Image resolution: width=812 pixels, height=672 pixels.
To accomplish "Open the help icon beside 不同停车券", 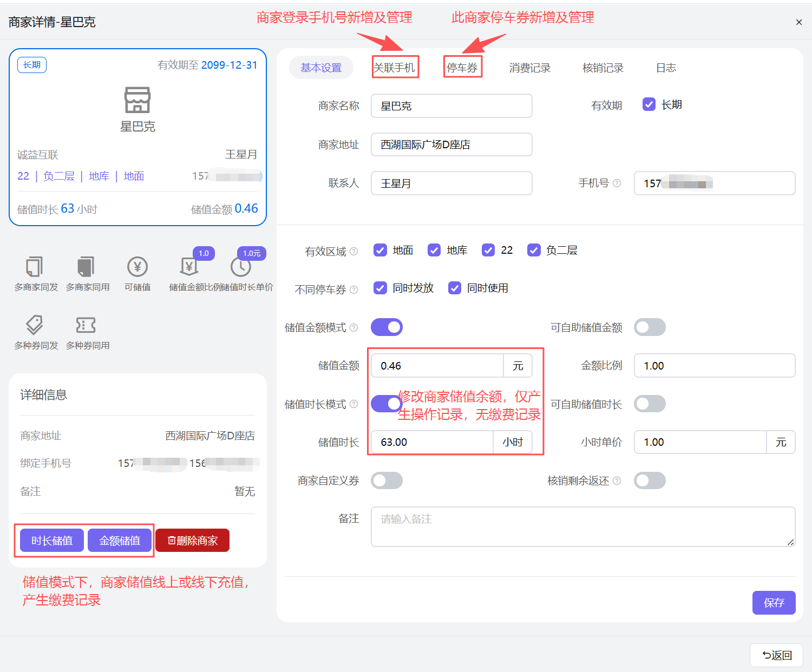I will (355, 290).
